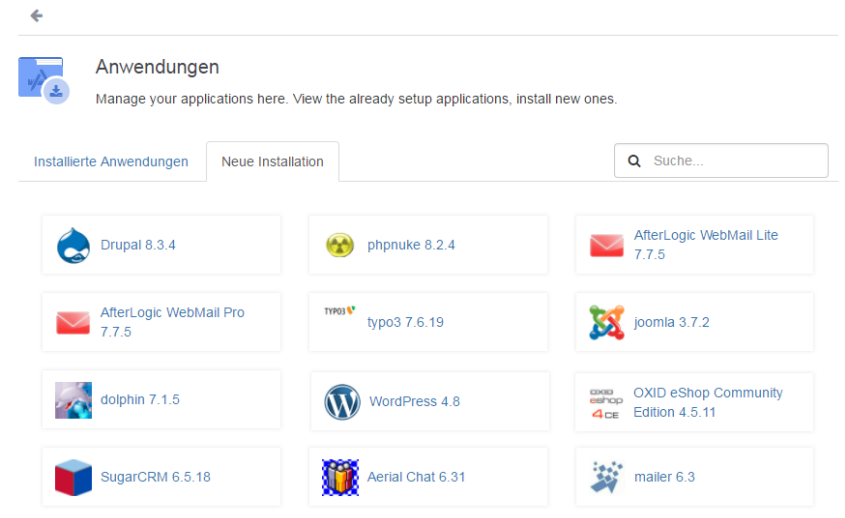
Task: Click the dolphin application thumbnail icon
Action: [73, 400]
